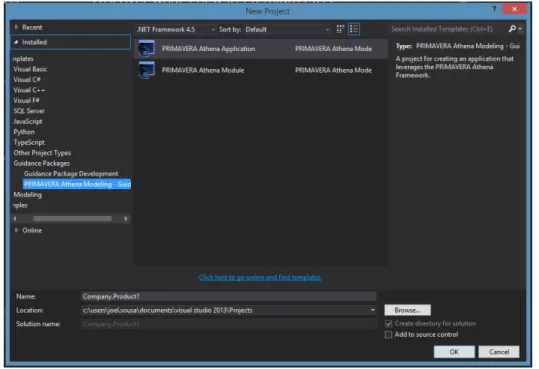Switch to small icons view

(340, 29)
